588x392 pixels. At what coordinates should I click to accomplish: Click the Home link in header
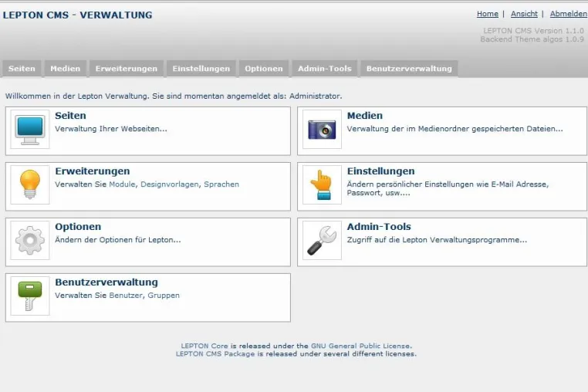488,14
